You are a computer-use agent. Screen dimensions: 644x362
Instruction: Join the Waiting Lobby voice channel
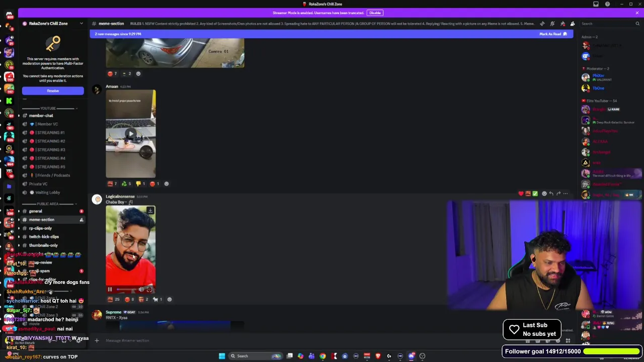pos(52,193)
